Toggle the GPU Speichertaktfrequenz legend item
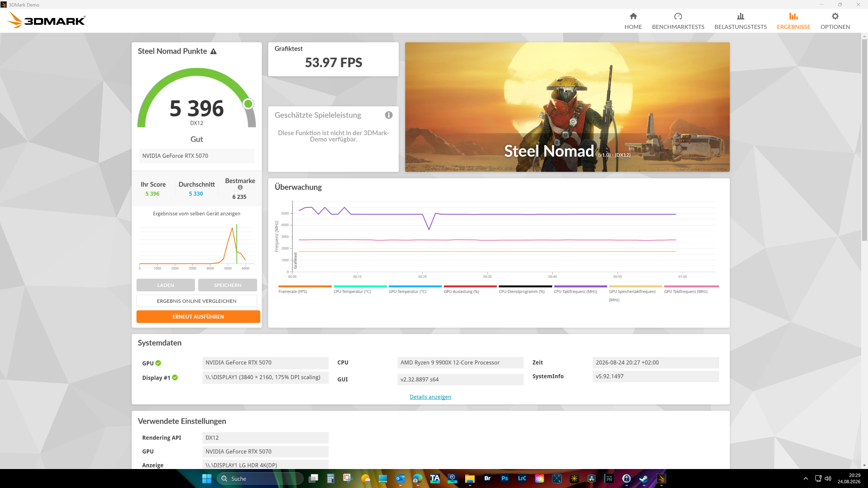The width and height of the screenshot is (868, 488). (635, 294)
